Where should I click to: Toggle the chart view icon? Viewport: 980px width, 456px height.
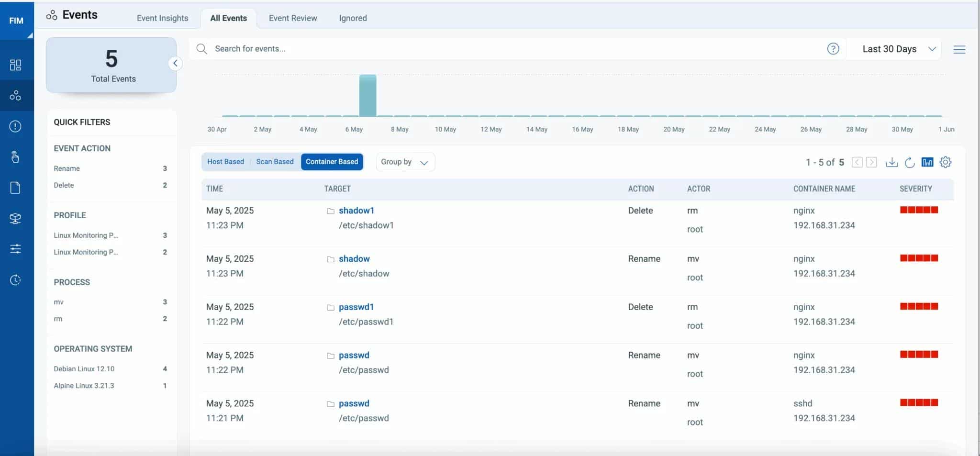[927, 162]
